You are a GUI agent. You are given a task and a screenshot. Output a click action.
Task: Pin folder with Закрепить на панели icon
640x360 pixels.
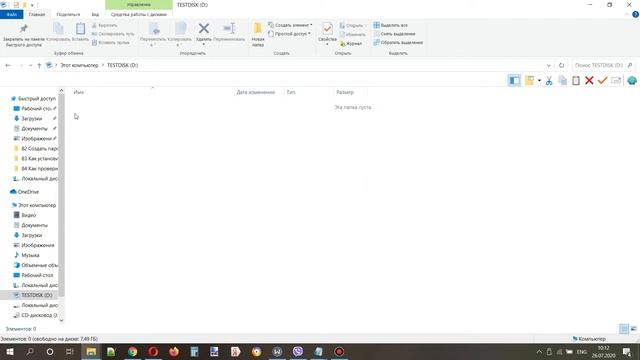24,34
